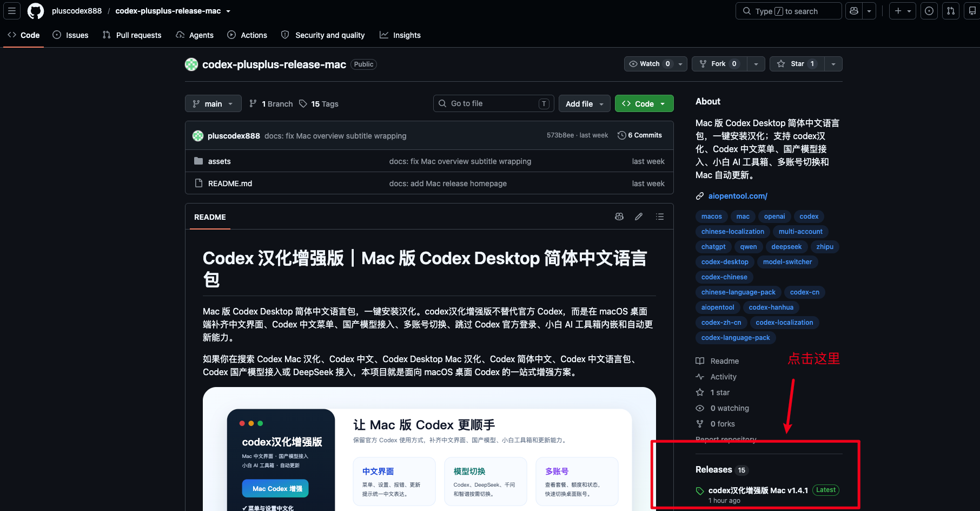Open the issues circle icon in header
The image size is (980, 511).
click(x=929, y=11)
